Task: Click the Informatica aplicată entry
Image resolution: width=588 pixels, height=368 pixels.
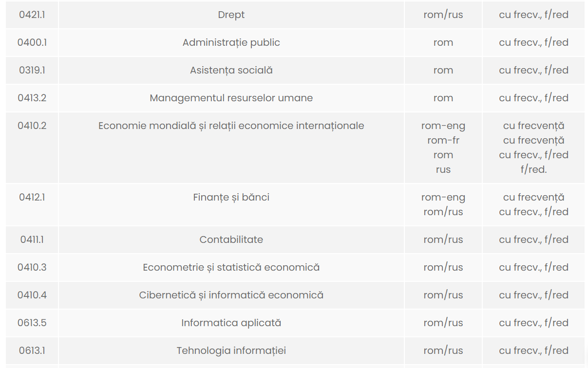Action: tap(231, 323)
